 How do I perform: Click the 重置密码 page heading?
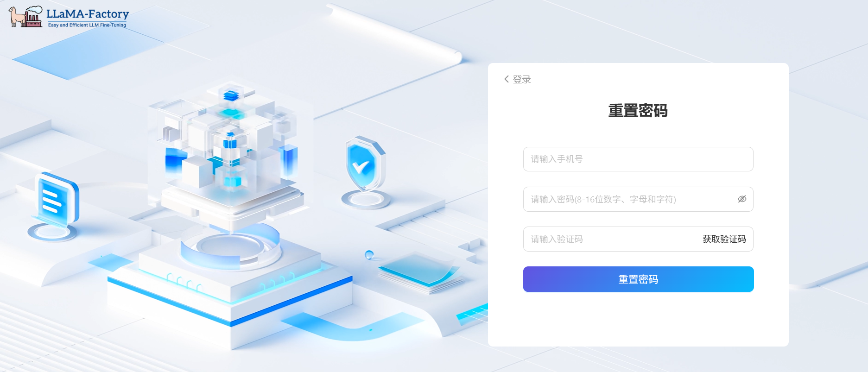pyautogui.click(x=638, y=111)
